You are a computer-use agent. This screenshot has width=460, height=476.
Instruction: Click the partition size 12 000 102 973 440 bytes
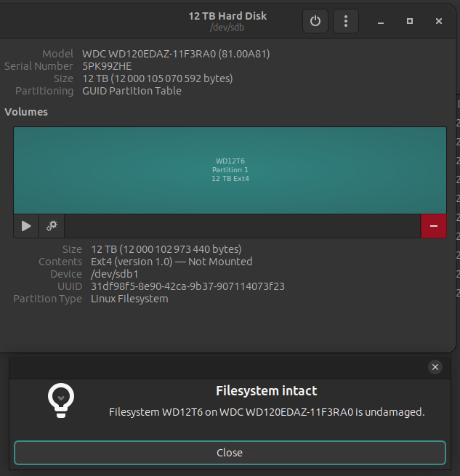[x=166, y=249]
